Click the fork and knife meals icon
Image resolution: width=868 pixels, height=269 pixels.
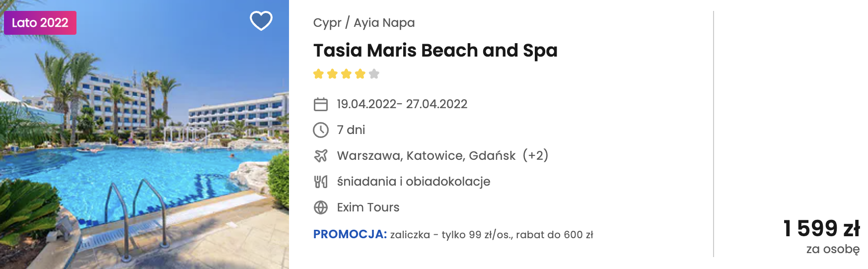[x=321, y=182]
